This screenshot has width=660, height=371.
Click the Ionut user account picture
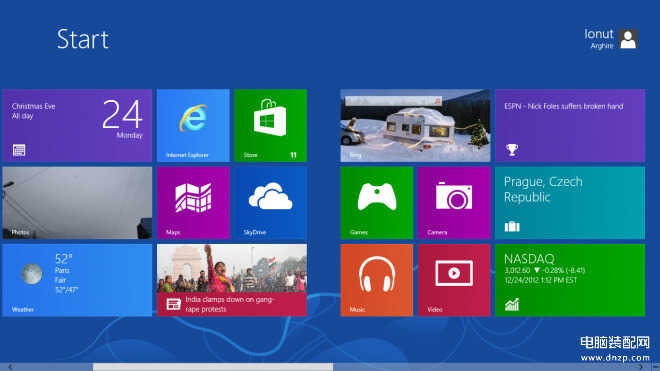tap(628, 39)
